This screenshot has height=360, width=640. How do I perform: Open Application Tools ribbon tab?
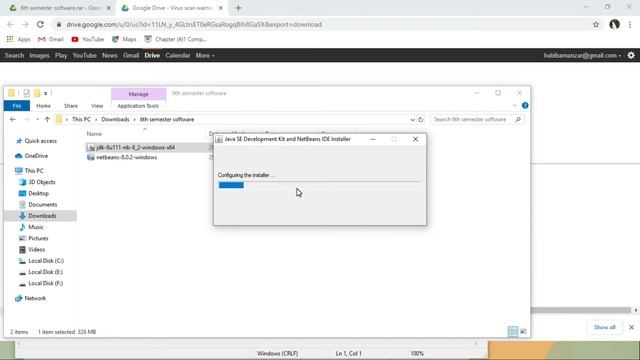138,106
